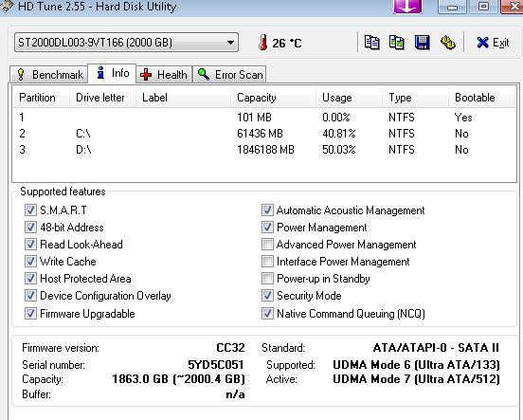The width and height of the screenshot is (523, 420).
Task: Sort by the Usage column header
Action: pyautogui.click(x=349, y=98)
